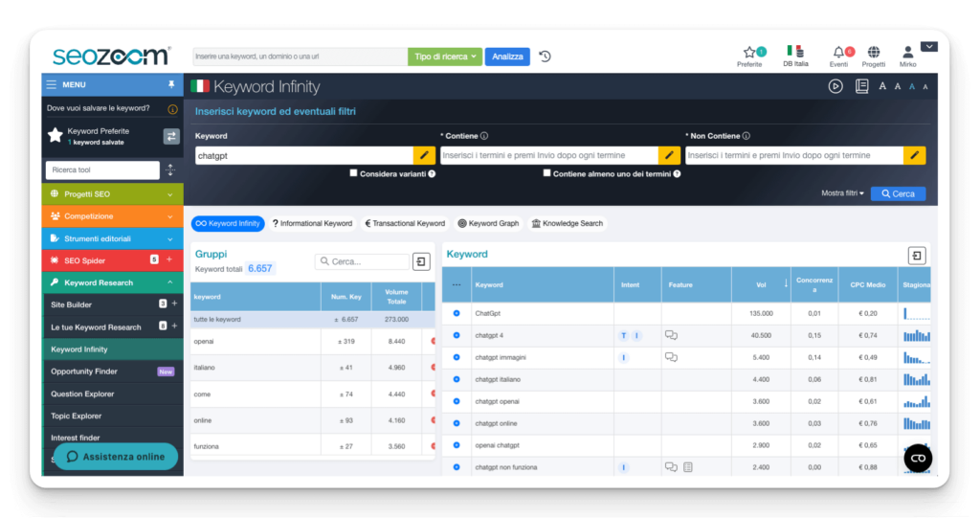Viewport: 980px width, 518px height.
Task: Expand the Mostra filtri dropdown
Action: pyautogui.click(x=842, y=193)
